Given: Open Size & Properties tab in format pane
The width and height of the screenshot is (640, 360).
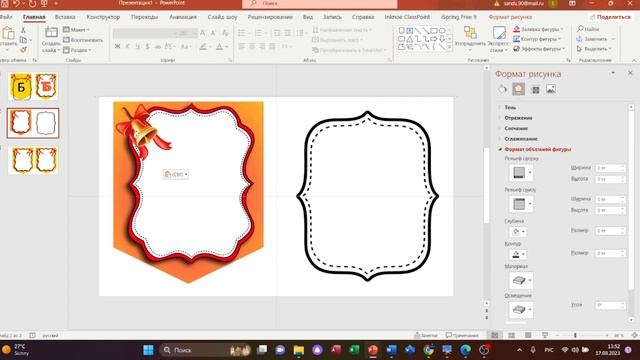Looking at the screenshot, I should coord(536,89).
